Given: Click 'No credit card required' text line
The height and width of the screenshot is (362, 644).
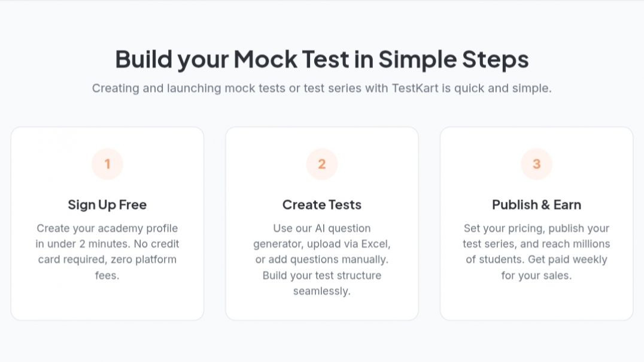Looking at the screenshot, I should pyautogui.click(x=107, y=252).
